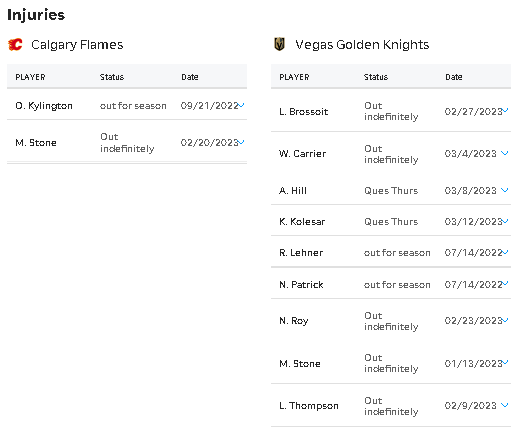Screen dimensions: 523x436
Task: Click the Calgary Flames team logo
Action: (15, 44)
